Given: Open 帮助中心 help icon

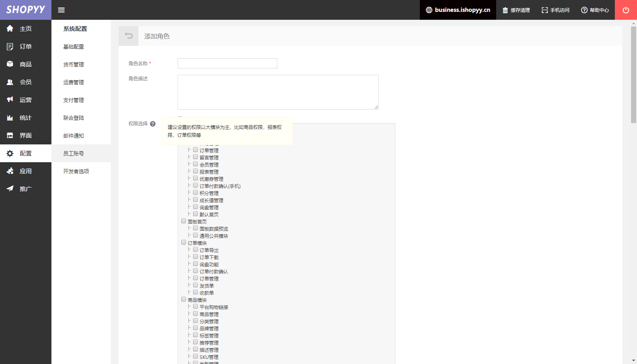Looking at the screenshot, I should [x=584, y=10].
